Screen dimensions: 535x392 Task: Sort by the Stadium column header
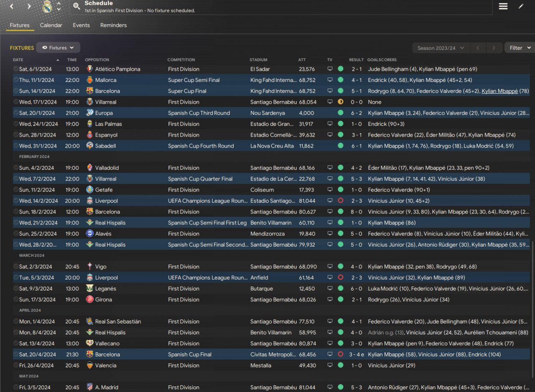258,60
